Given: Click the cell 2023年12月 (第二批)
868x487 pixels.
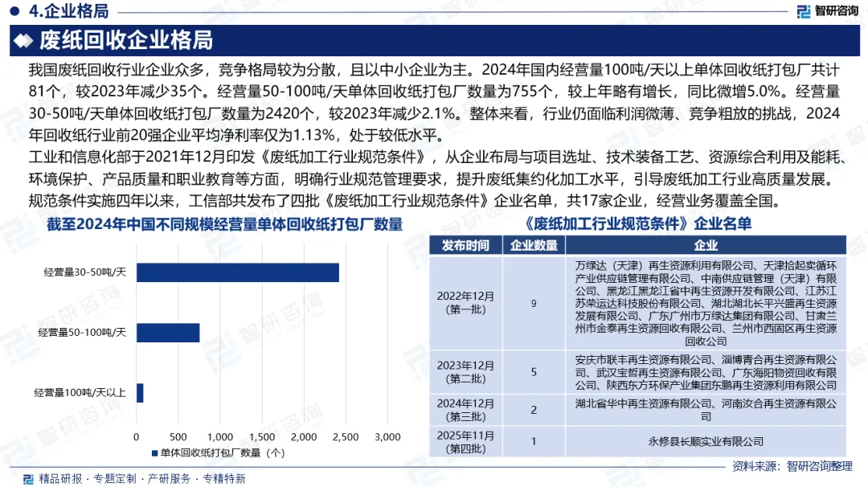Looking at the screenshot, I should coord(465,372).
